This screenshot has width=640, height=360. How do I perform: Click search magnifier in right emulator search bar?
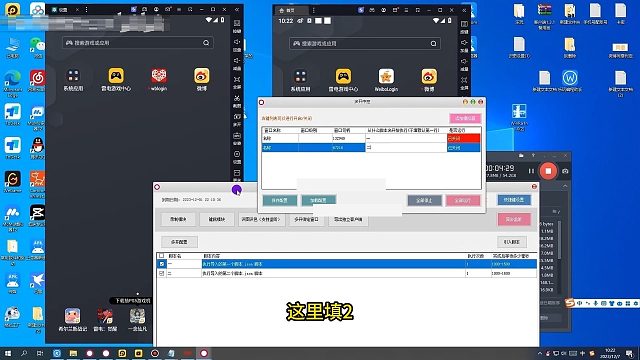(433, 43)
